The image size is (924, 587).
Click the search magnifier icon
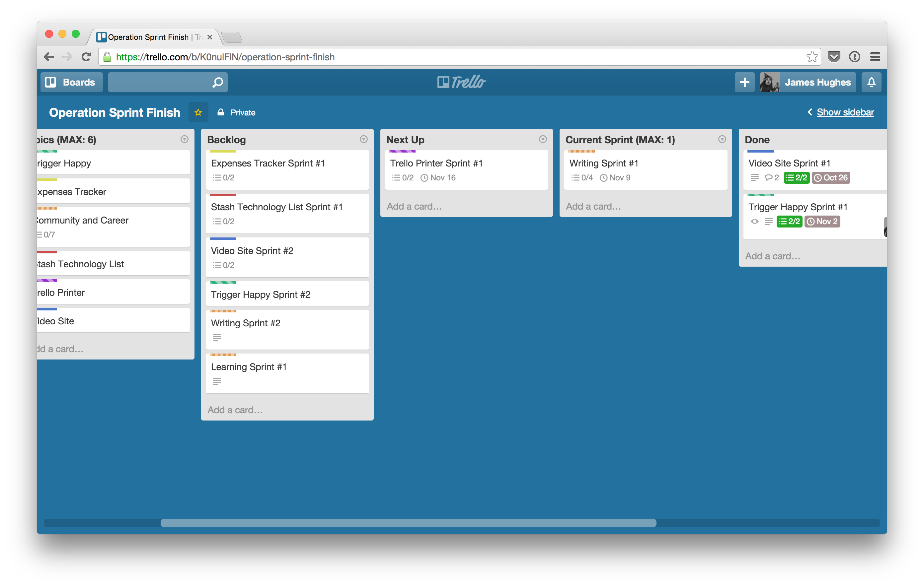[218, 82]
